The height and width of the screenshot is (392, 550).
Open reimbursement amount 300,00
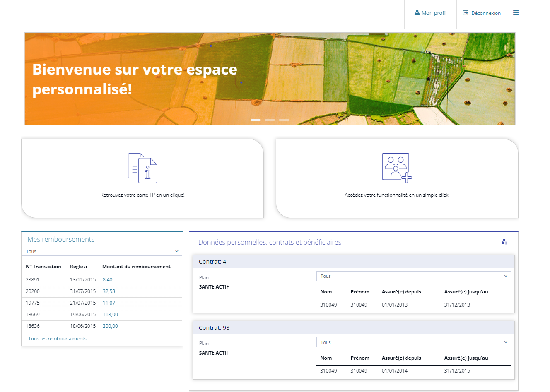[x=110, y=326]
